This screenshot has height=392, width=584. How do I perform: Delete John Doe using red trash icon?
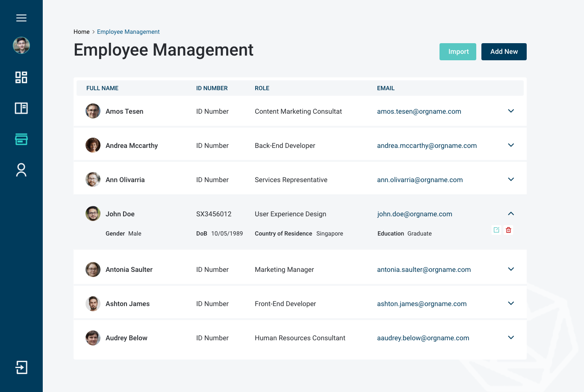(x=508, y=230)
